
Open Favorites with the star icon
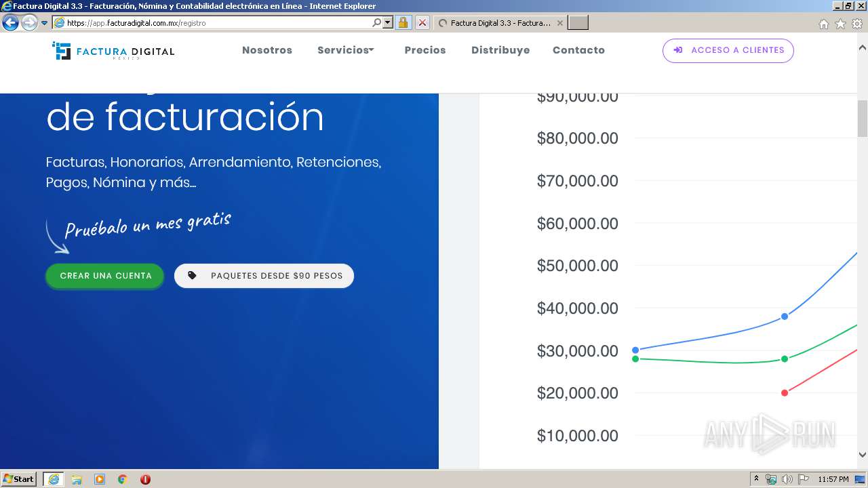coord(840,24)
